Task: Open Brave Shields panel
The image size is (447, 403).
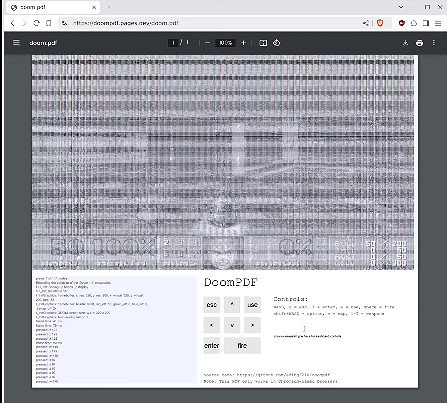Action: [380, 23]
